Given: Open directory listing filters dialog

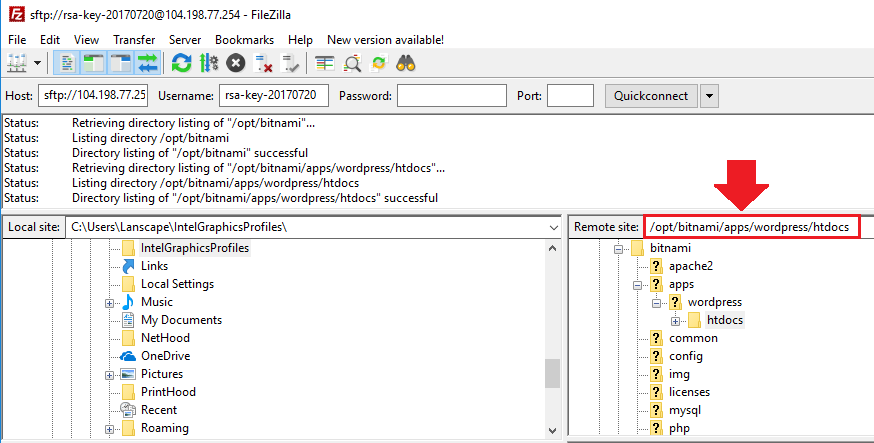Looking at the screenshot, I should click(324, 63).
